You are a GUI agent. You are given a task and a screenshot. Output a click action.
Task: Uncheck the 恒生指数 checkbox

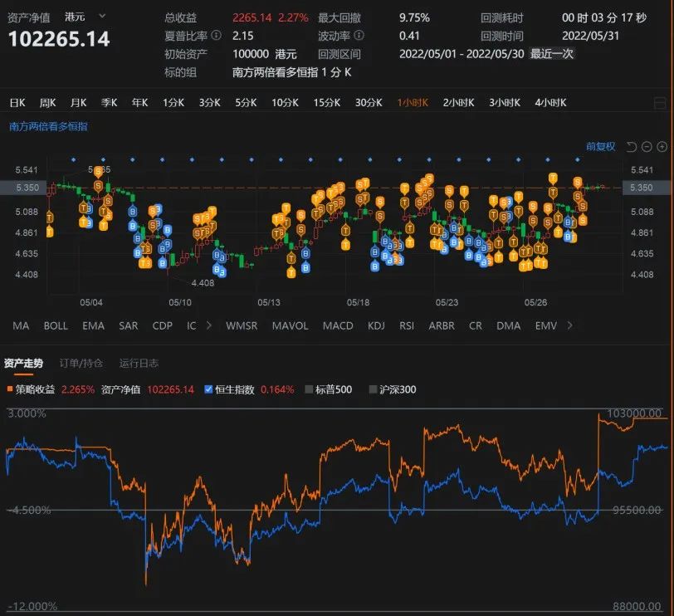207,389
